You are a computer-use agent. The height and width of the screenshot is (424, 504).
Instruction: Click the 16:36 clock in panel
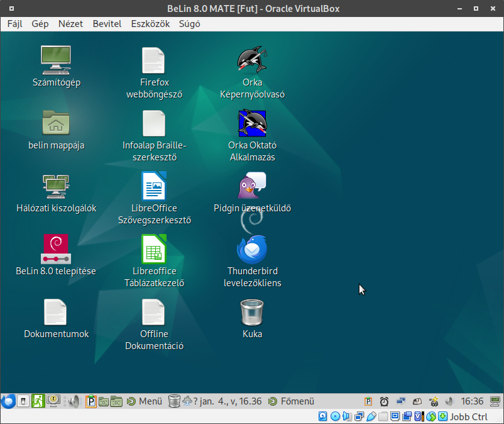[x=472, y=401]
